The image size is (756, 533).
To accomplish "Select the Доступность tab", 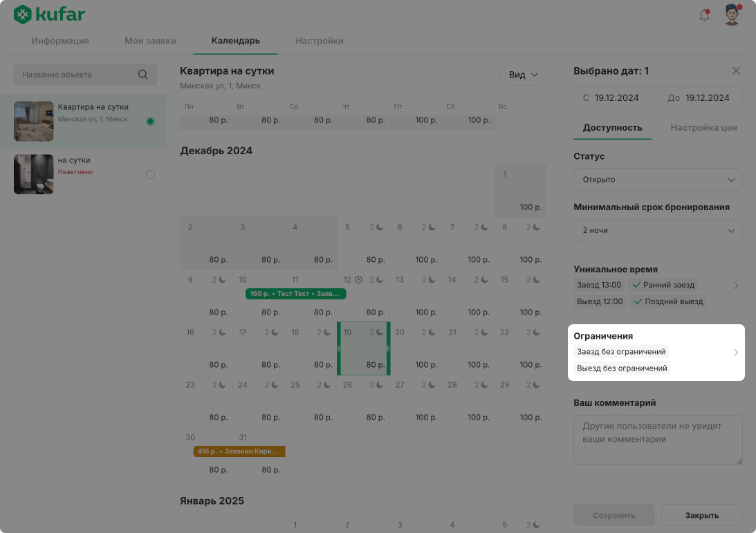I will click(x=612, y=128).
